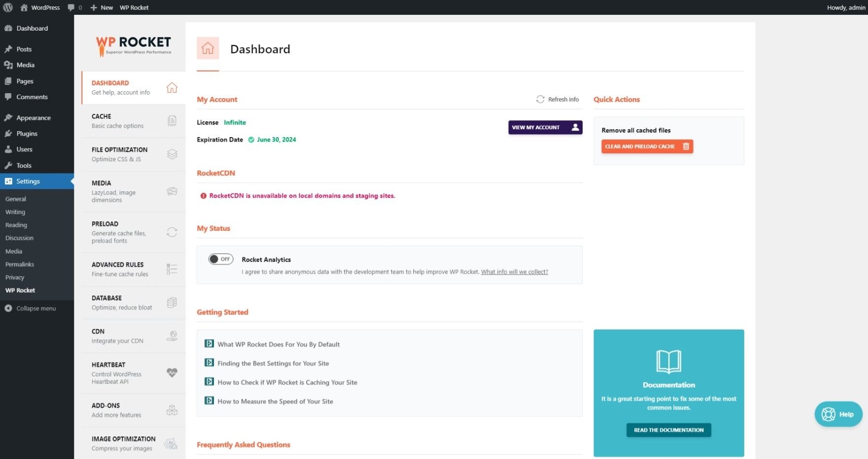
Task: Open Permalinks settings submenu item
Action: point(20,264)
